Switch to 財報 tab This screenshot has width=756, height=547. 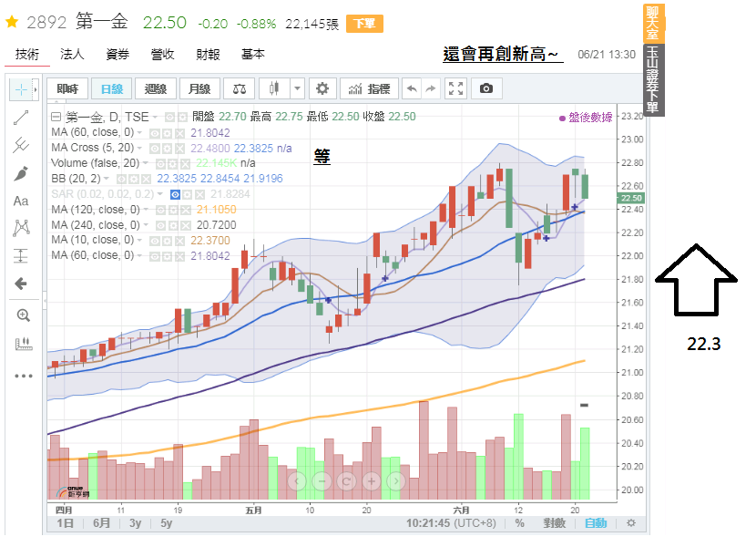pyautogui.click(x=208, y=54)
